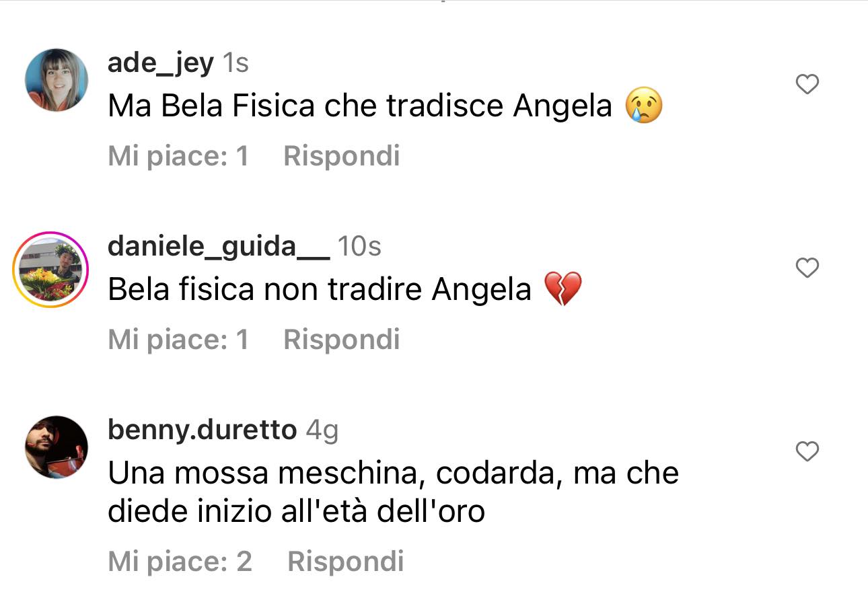Go to benny.duretto's profile via username
The width and height of the screenshot is (868, 608).
(x=202, y=430)
